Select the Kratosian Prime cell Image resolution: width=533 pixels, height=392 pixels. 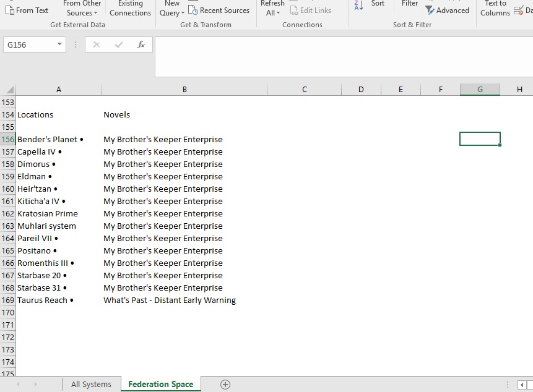pyautogui.click(x=59, y=214)
